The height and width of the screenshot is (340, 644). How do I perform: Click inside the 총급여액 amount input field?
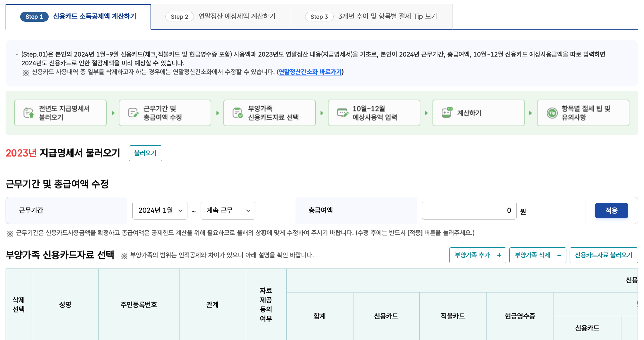469,210
